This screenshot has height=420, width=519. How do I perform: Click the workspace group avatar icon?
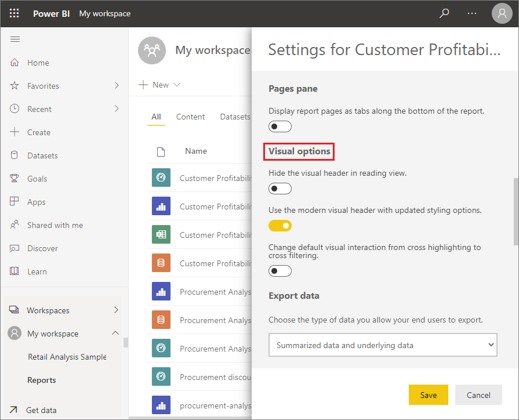click(152, 50)
